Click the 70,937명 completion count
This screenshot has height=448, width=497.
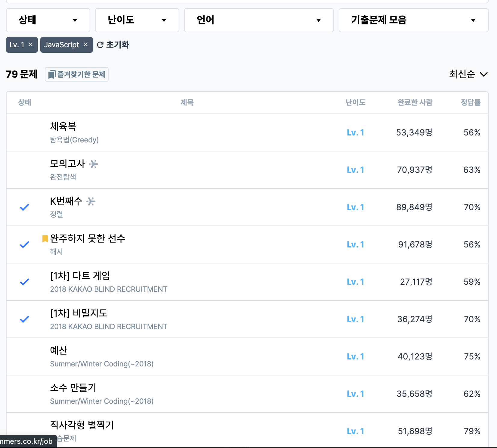point(415,170)
